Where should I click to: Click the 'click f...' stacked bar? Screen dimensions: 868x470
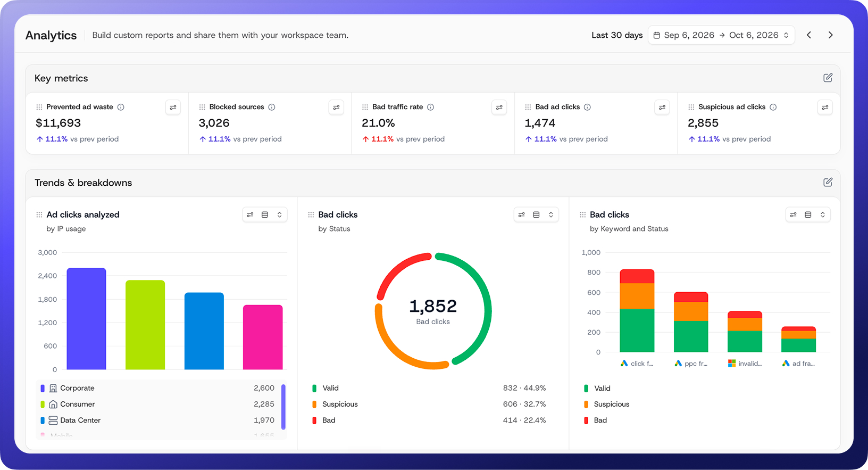637,311
